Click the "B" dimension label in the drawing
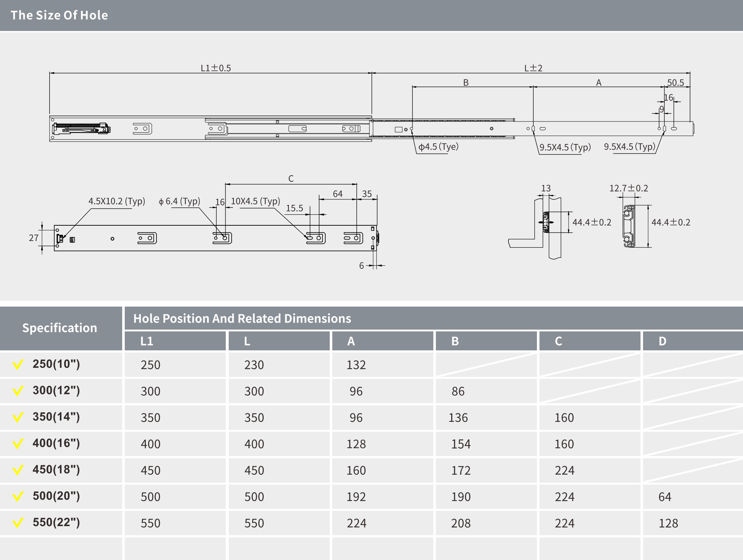Image resolution: width=743 pixels, height=560 pixels. 466,83
